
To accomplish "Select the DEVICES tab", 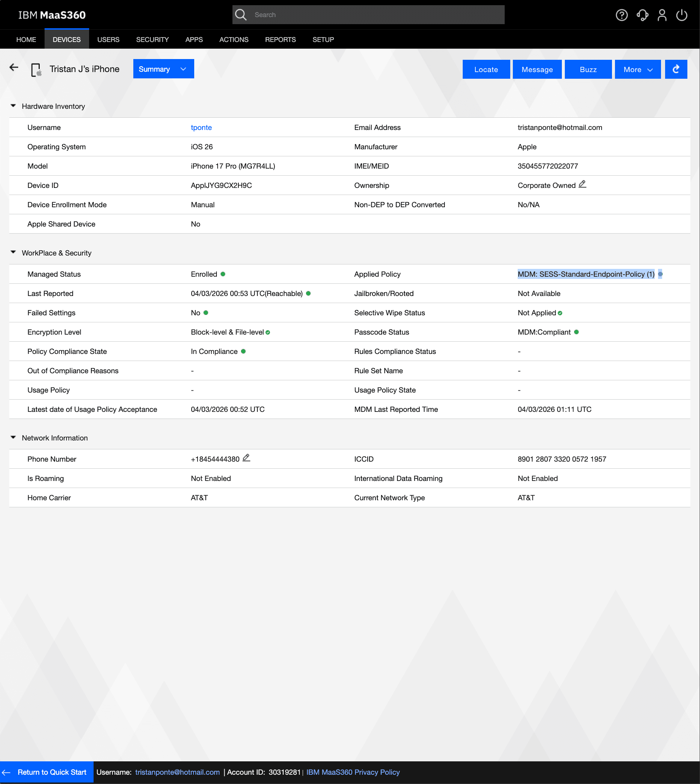I will [66, 39].
